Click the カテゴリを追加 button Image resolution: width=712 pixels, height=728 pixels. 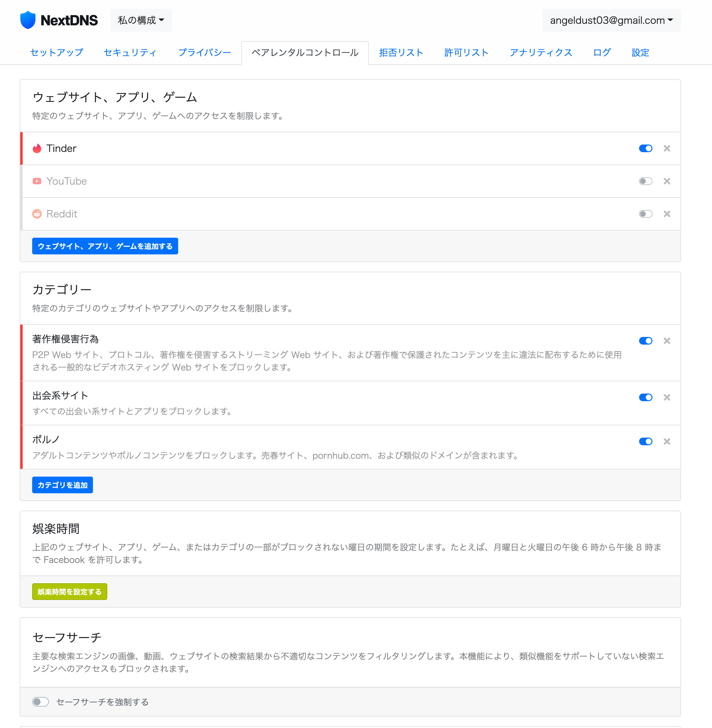(x=63, y=485)
